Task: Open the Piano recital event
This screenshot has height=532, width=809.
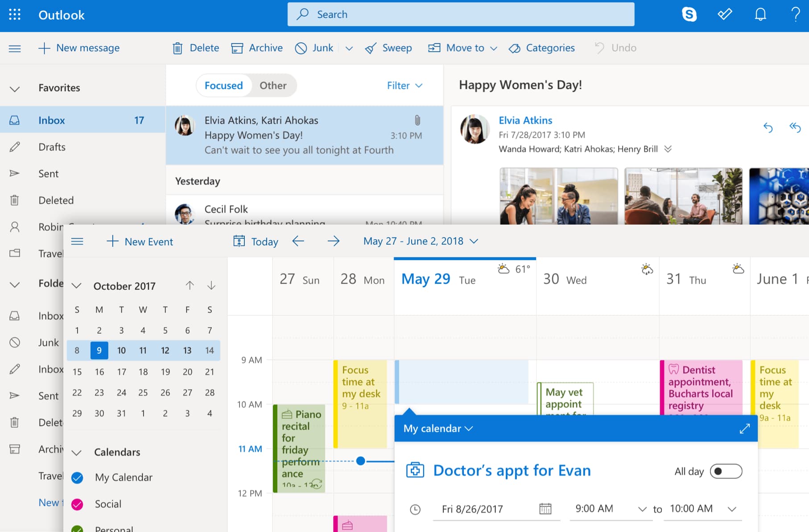Action: (x=299, y=448)
